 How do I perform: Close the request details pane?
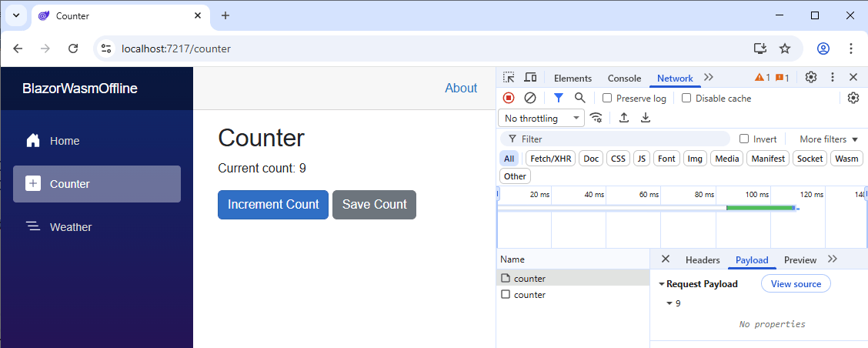tap(666, 259)
